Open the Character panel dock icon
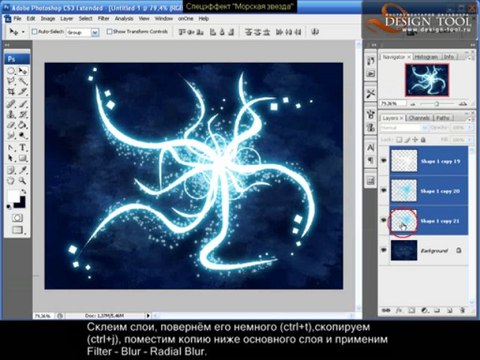This screenshot has width=480, height=360. pyautogui.click(x=371, y=147)
